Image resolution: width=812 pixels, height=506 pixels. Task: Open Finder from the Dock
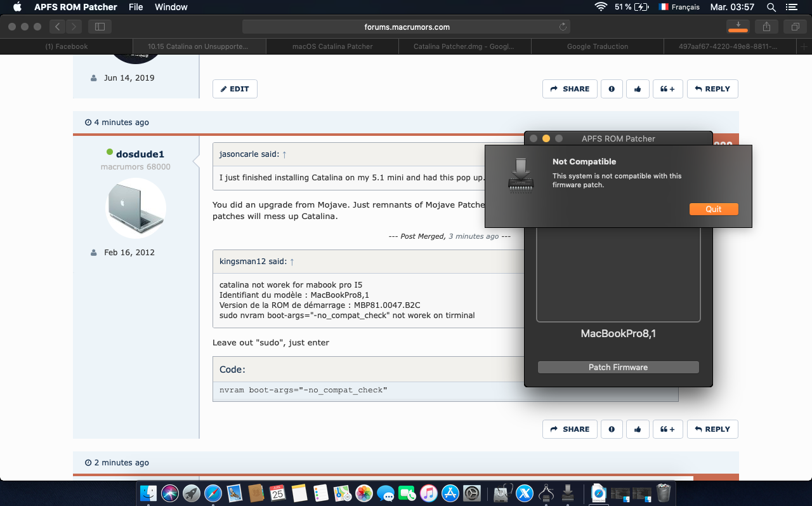[x=148, y=493]
